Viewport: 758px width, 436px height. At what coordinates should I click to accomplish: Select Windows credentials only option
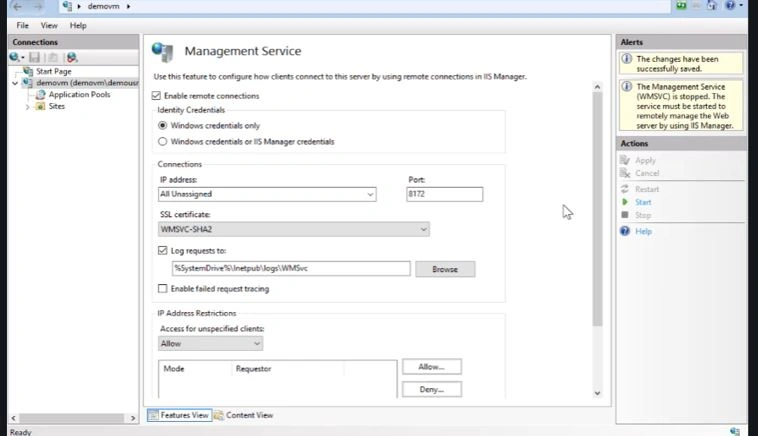pyautogui.click(x=162, y=126)
